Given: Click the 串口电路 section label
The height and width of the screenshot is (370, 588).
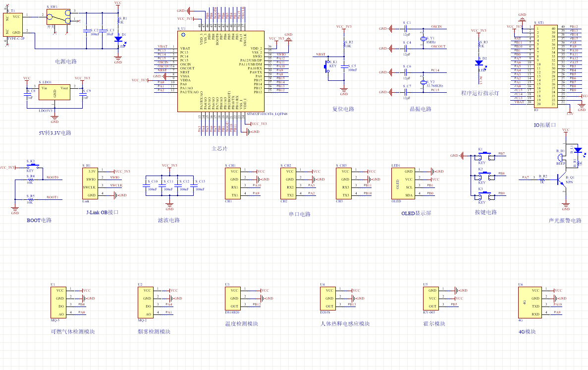Looking at the screenshot, I should tap(300, 214).
